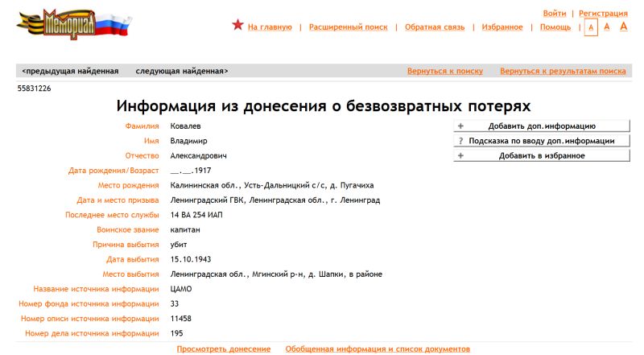This screenshot has width=644, height=355.
Task: Click case number 195
Action: pyautogui.click(x=176, y=333)
